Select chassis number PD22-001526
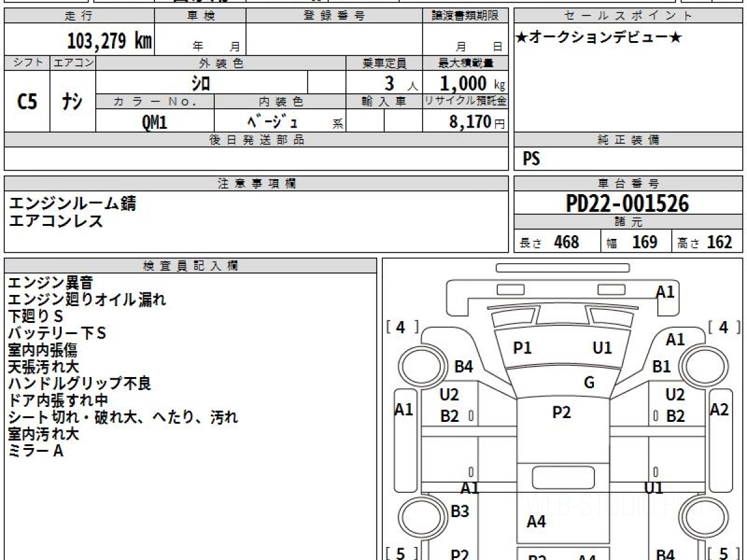The height and width of the screenshot is (560, 747). pos(627,203)
